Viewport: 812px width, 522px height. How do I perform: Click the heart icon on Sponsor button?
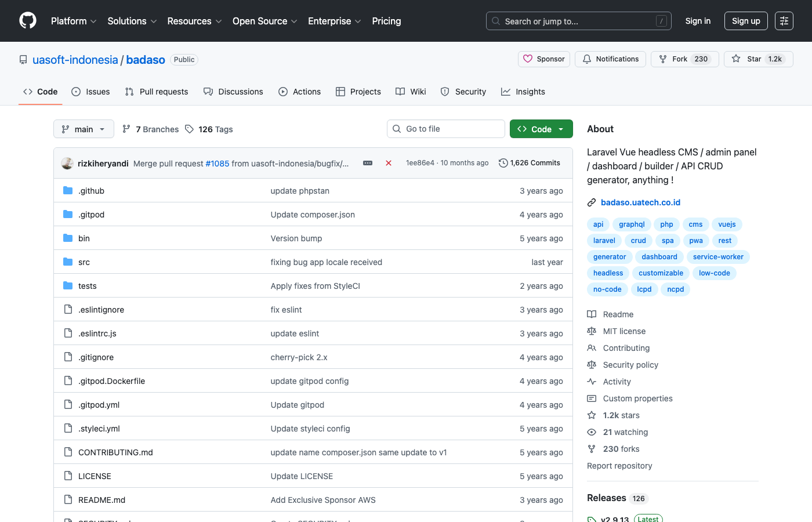528,59
